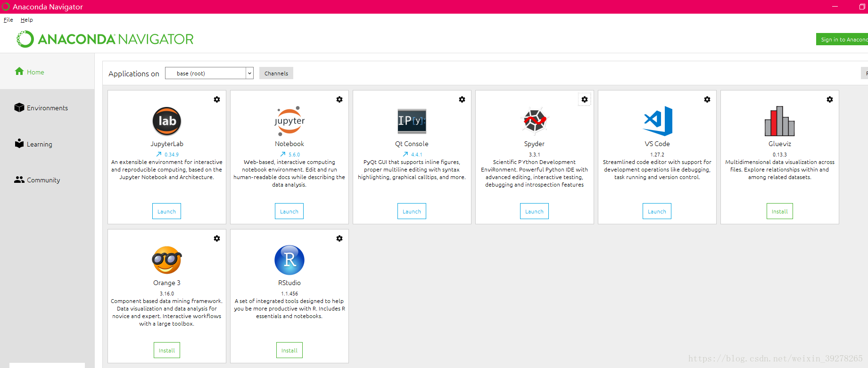
Task: Open RStudio settings gear
Action: [339, 238]
